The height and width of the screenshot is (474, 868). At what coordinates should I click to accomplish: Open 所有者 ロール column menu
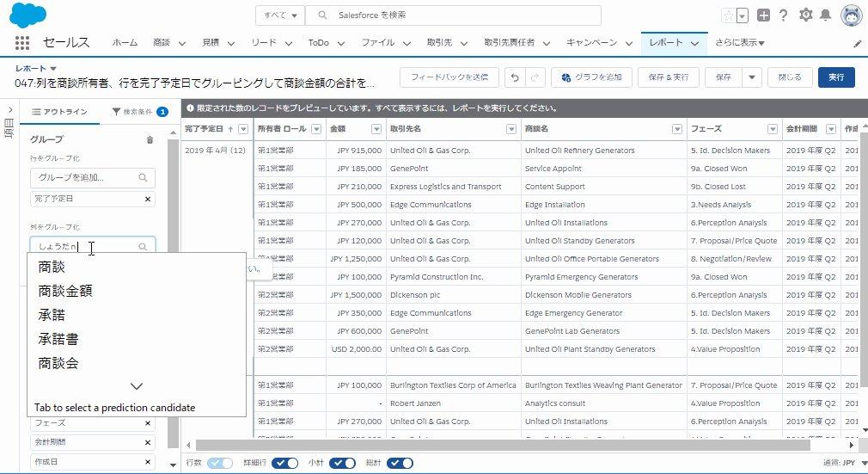click(316, 129)
